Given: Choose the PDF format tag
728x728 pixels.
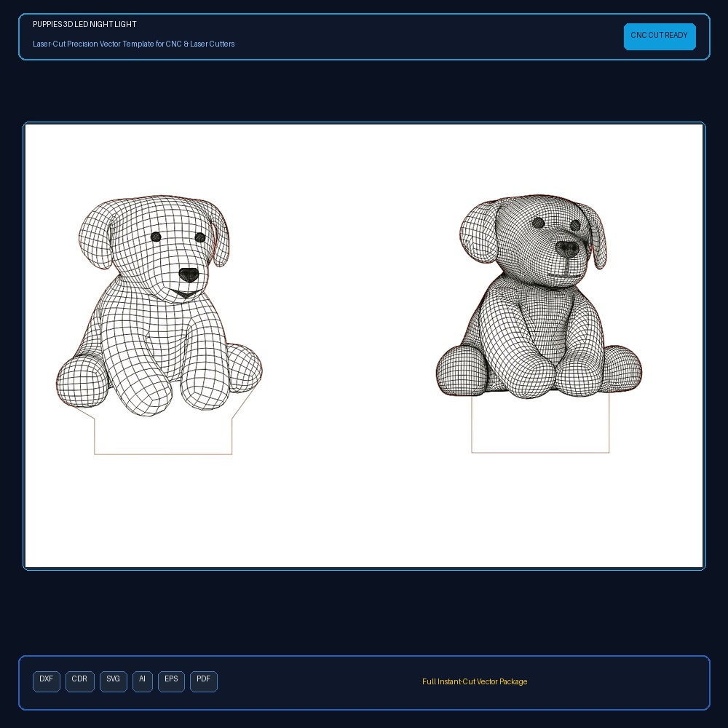Looking at the screenshot, I should [x=204, y=681].
